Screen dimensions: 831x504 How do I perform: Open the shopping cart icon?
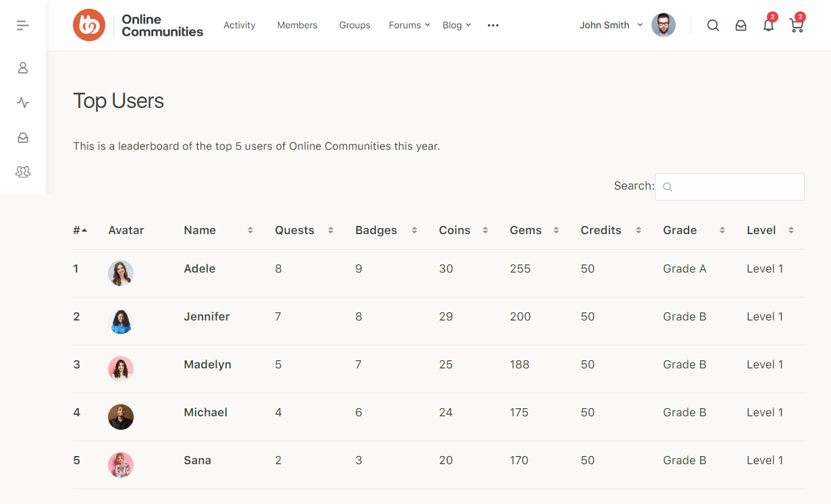797,26
